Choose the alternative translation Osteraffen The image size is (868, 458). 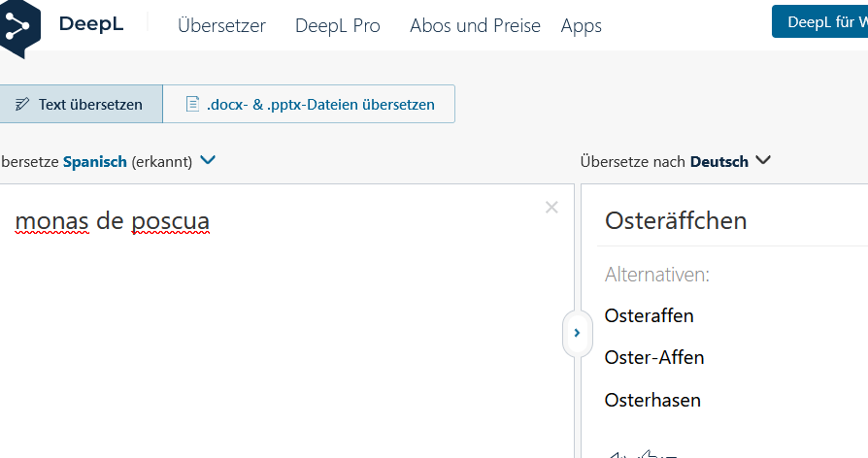pos(649,315)
